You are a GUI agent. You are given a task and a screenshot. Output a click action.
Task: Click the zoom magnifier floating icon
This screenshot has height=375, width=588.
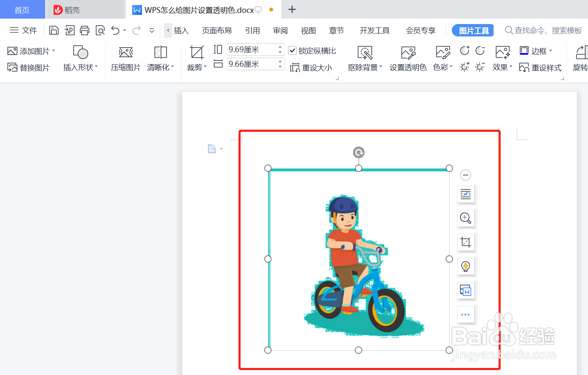(x=465, y=218)
